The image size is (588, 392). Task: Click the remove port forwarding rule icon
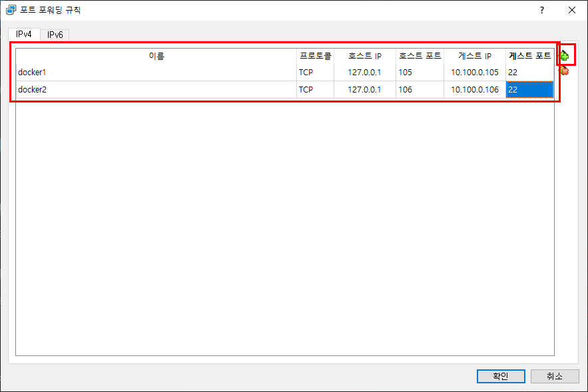[x=565, y=71]
